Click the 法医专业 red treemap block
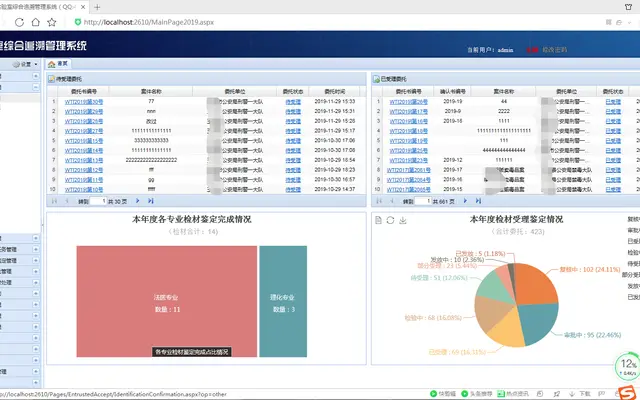The height and width of the screenshot is (400, 640). point(167,301)
